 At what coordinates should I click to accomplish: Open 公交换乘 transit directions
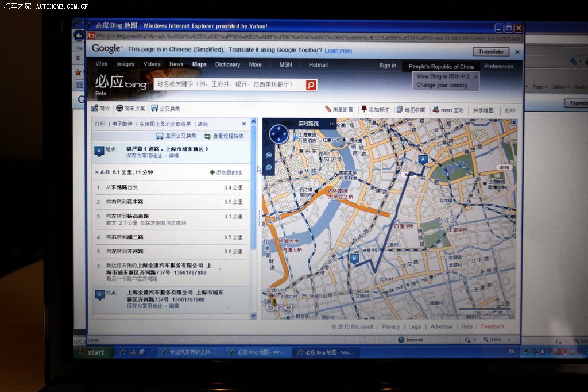165,108
